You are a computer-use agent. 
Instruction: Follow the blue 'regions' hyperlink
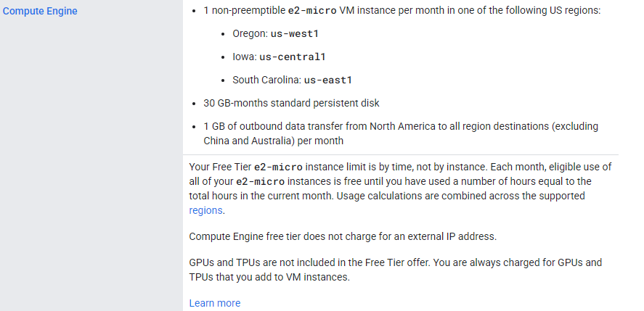point(206,210)
